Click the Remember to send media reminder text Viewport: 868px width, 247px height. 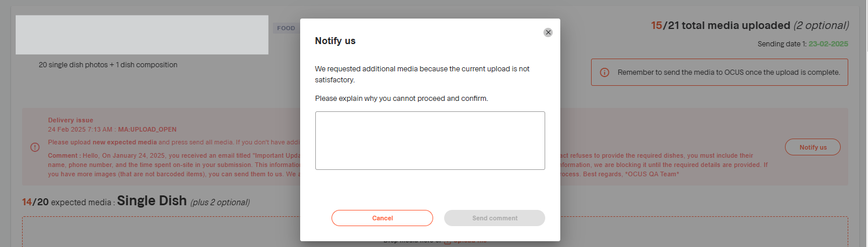coord(729,72)
